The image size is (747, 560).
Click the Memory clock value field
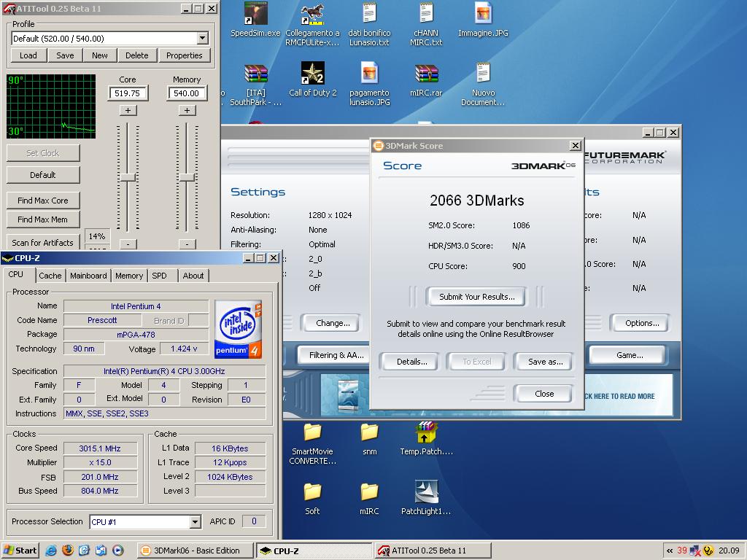coord(187,93)
